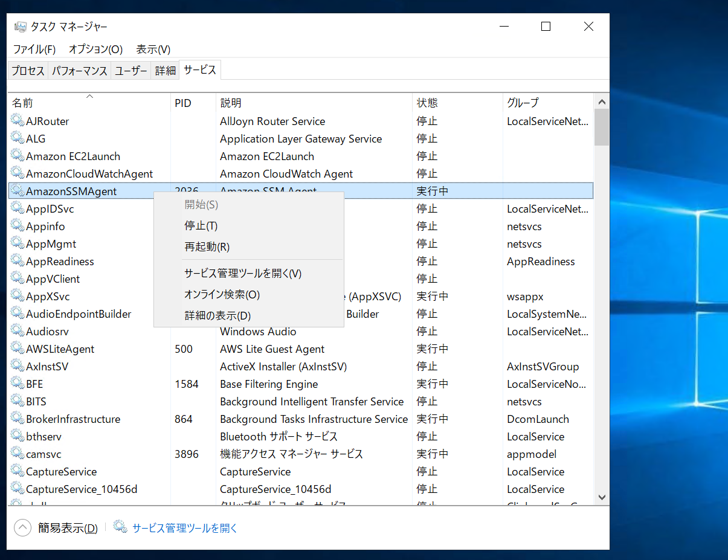Click the service icon next to AppReadiness
The image size is (728, 560).
click(x=18, y=261)
